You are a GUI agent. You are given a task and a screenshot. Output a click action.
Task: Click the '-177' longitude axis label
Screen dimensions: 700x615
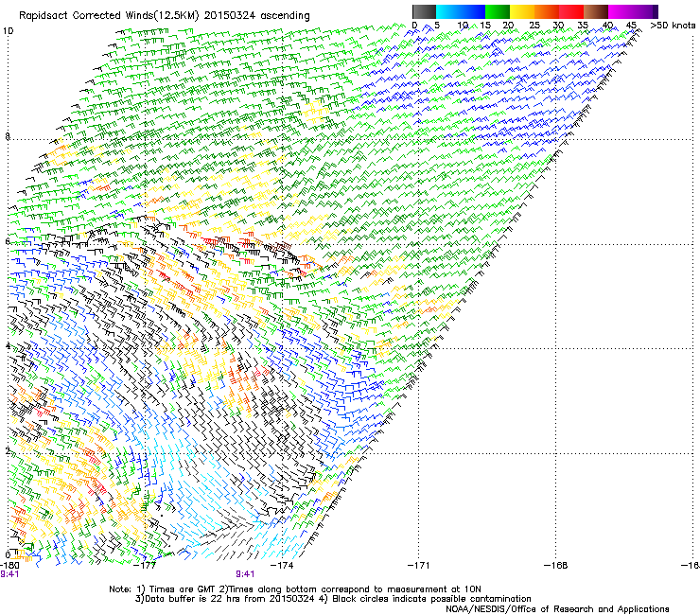(x=146, y=565)
